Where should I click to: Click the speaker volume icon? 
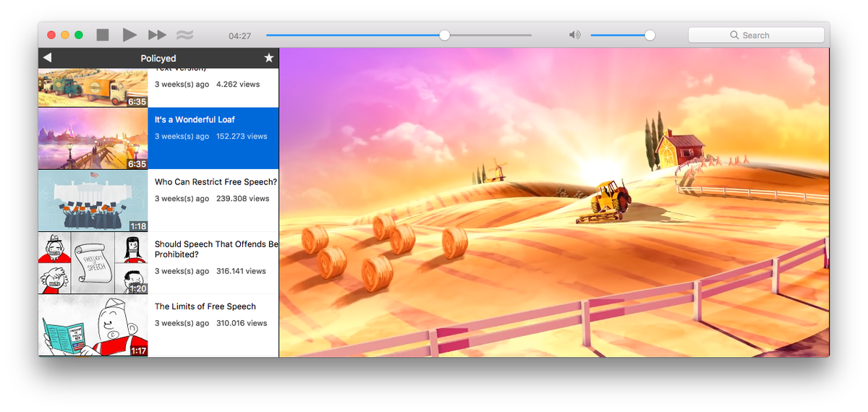click(574, 35)
